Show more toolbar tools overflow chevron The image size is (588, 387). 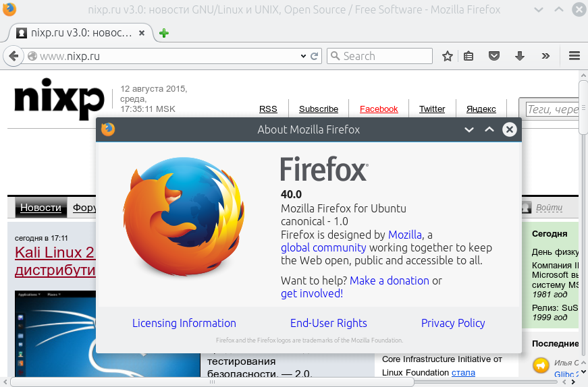tap(545, 56)
